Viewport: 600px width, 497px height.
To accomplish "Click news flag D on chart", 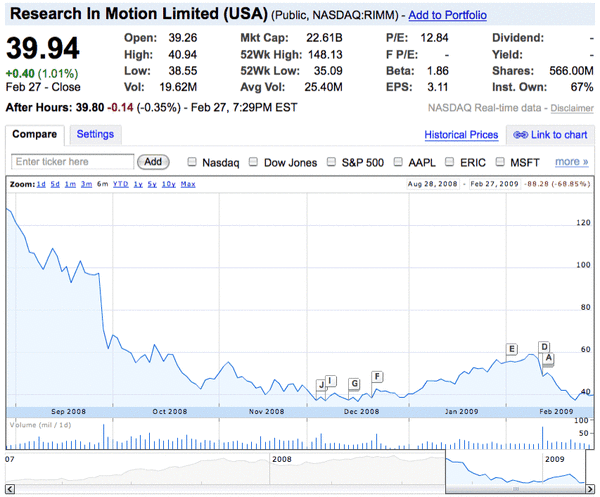I will tap(544, 347).
